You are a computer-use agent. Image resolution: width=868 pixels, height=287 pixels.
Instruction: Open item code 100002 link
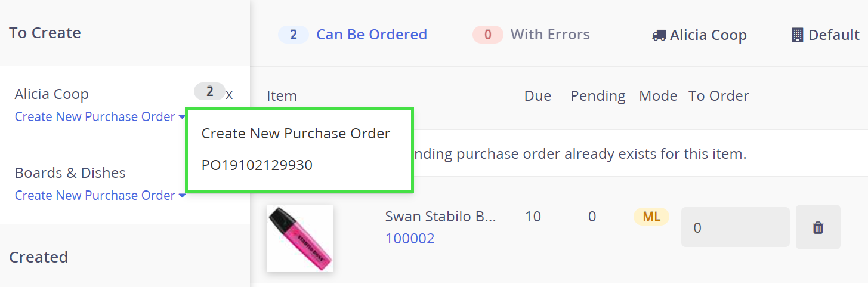tap(410, 239)
